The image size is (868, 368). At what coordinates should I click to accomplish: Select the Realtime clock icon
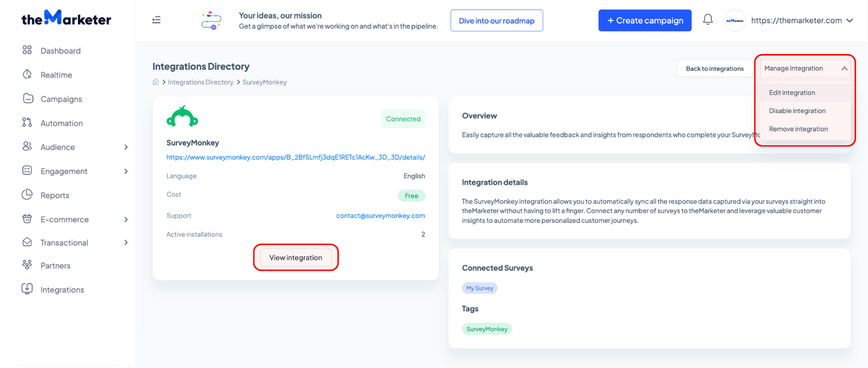(x=27, y=74)
